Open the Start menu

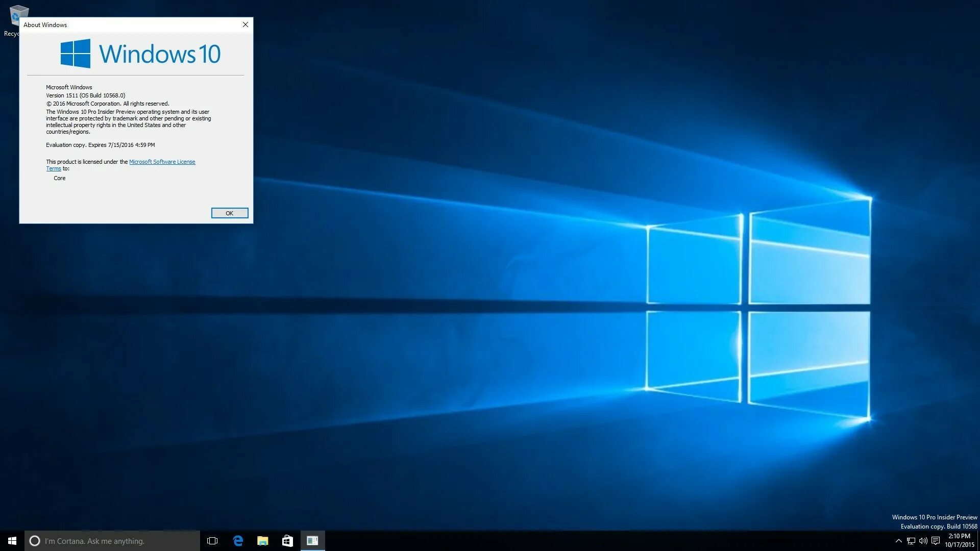pos(12,541)
